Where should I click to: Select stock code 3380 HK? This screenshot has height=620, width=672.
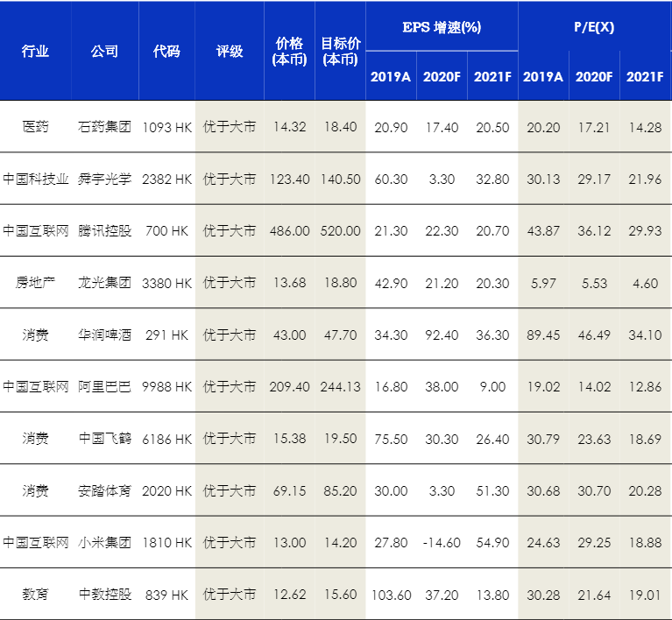[x=166, y=283]
